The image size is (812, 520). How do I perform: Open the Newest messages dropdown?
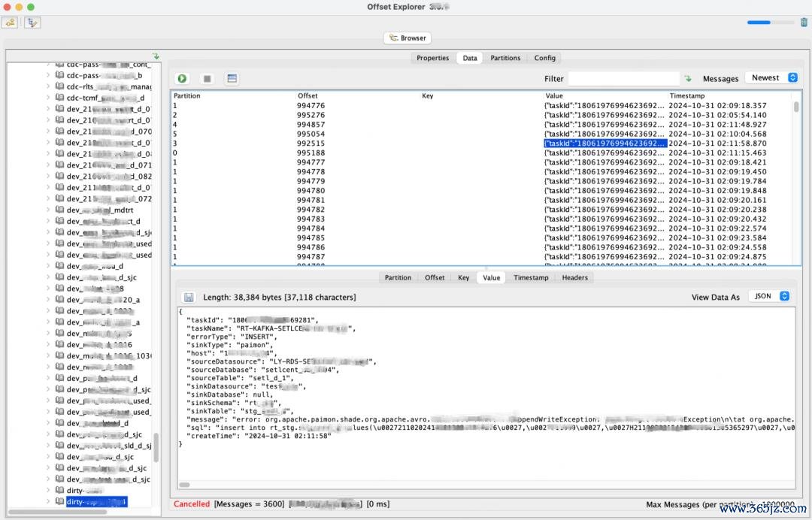tap(771, 77)
